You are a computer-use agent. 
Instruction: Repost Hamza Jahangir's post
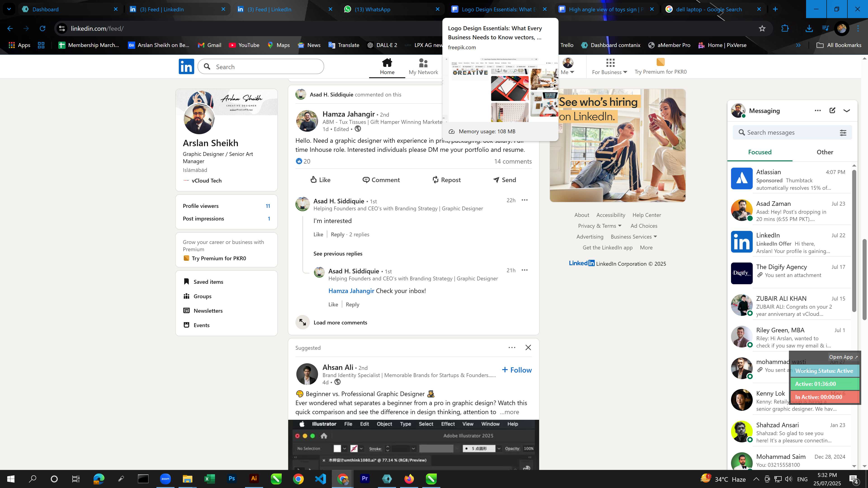tap(446, 180)
